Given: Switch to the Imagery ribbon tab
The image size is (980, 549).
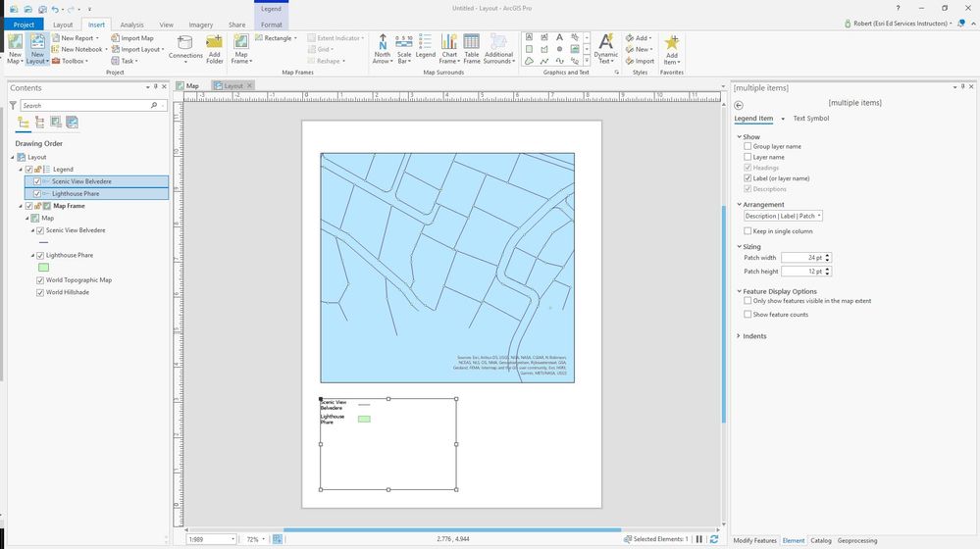Looking at the screenshot, I should (201, 25).
